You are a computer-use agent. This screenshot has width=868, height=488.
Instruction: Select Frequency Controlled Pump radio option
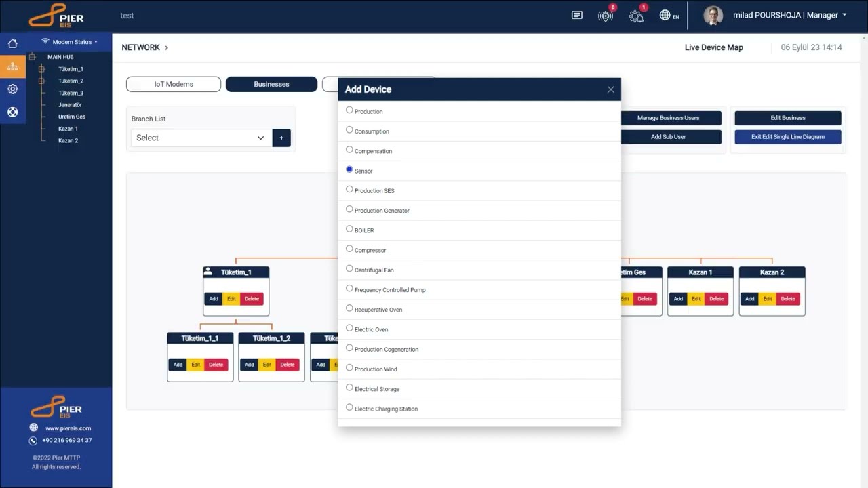pyautogui.click(x=349, y=288)
